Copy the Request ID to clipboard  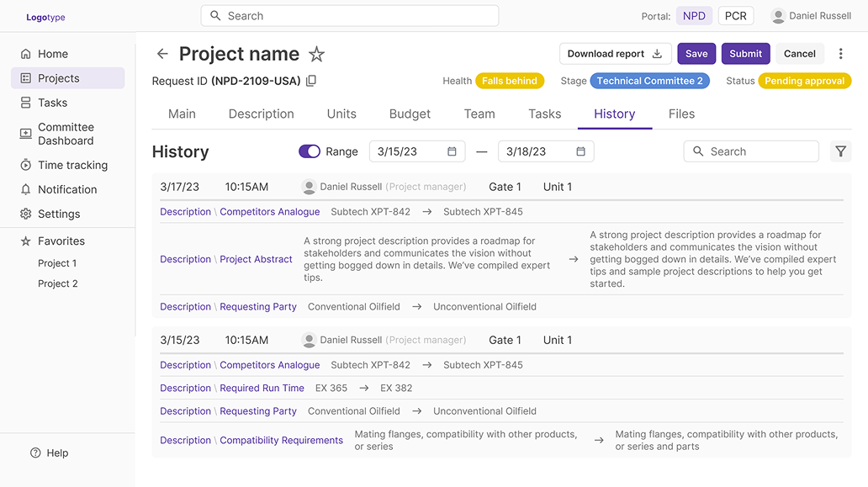311,82
